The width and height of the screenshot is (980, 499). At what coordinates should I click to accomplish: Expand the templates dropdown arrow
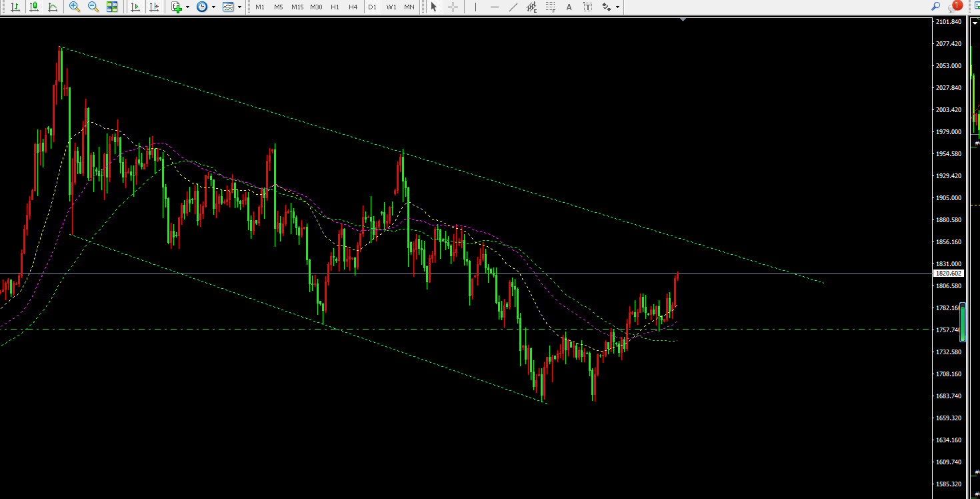pyautogui.click(x=239, y=7)
